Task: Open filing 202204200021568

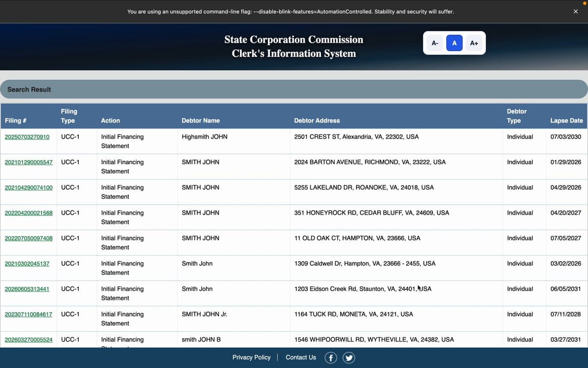Action: pyautogui.click(x=28, y=213)
